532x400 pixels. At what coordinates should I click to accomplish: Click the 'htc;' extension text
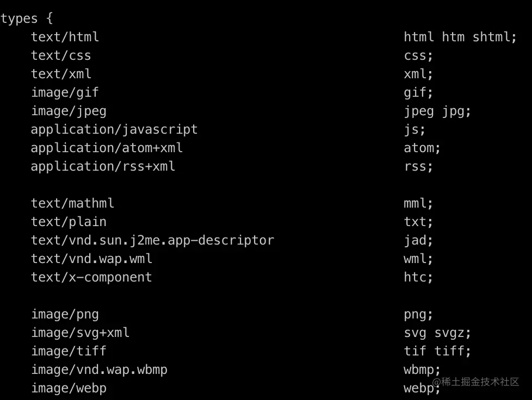(418, 277)
